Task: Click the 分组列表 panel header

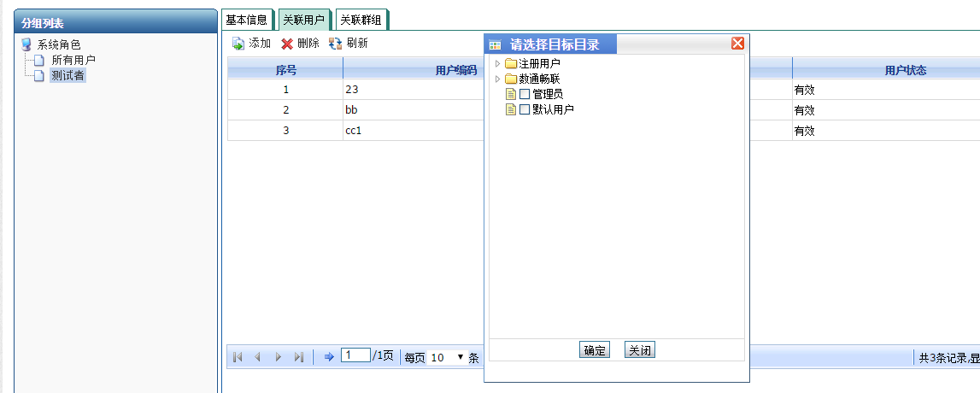Action: tap(115, 22)
